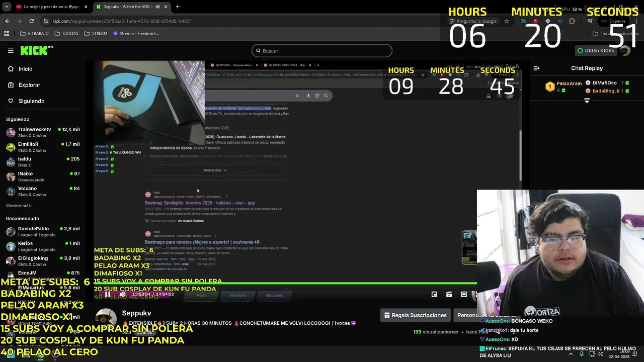Click the Regala Suscripciones button
644x362 pixels.
click(415, 315)
